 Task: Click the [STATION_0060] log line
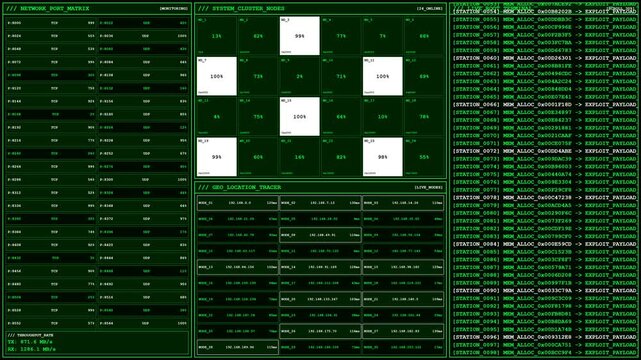coord(545,58)
